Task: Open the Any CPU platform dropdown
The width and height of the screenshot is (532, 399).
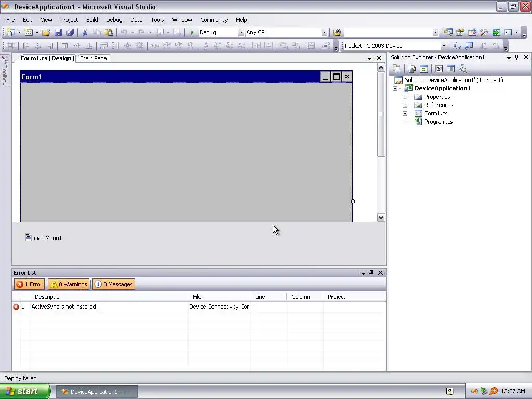Action: click(x=324, y=33)
